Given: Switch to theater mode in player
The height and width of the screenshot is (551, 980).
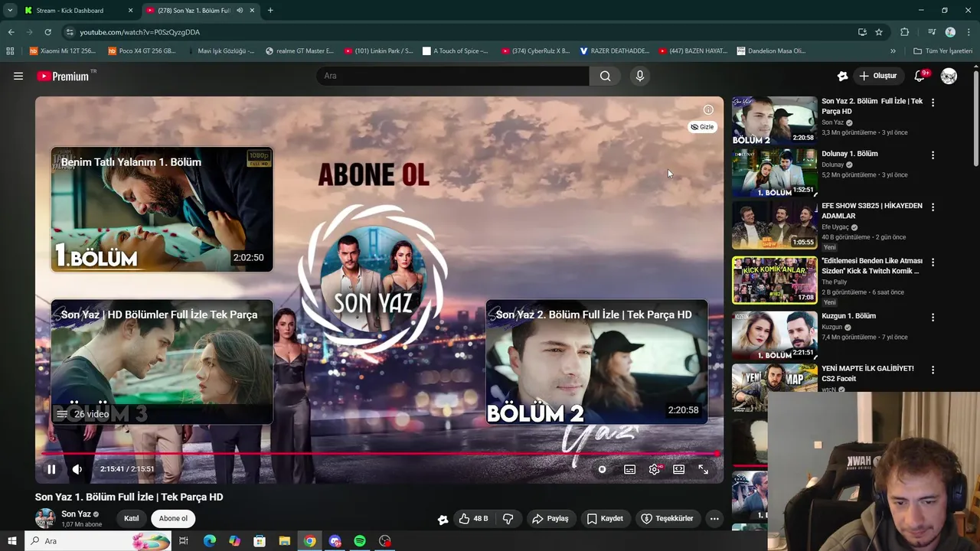Looking at the screenshot, I should pyautogui.click(x=678, y=469).
